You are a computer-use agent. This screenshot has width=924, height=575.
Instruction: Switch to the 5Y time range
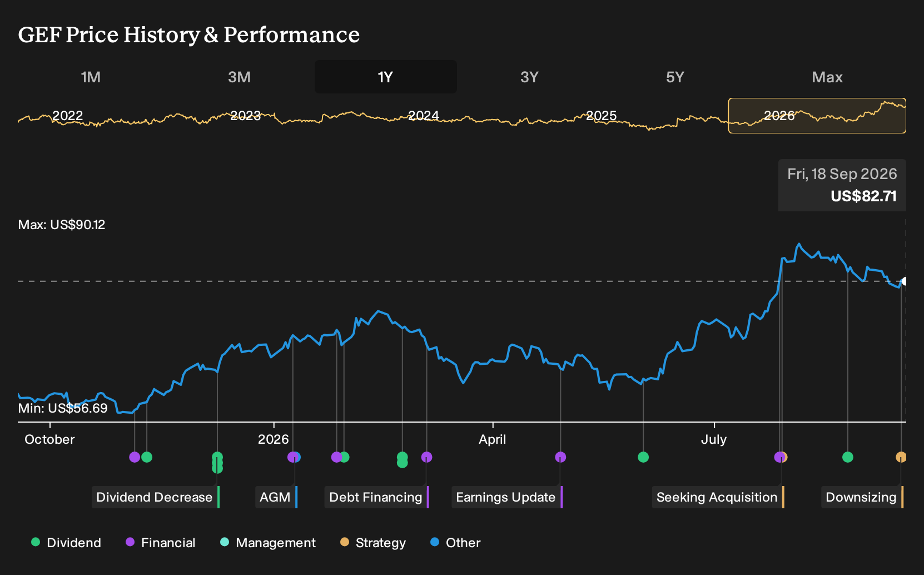[x=675, y=77]
